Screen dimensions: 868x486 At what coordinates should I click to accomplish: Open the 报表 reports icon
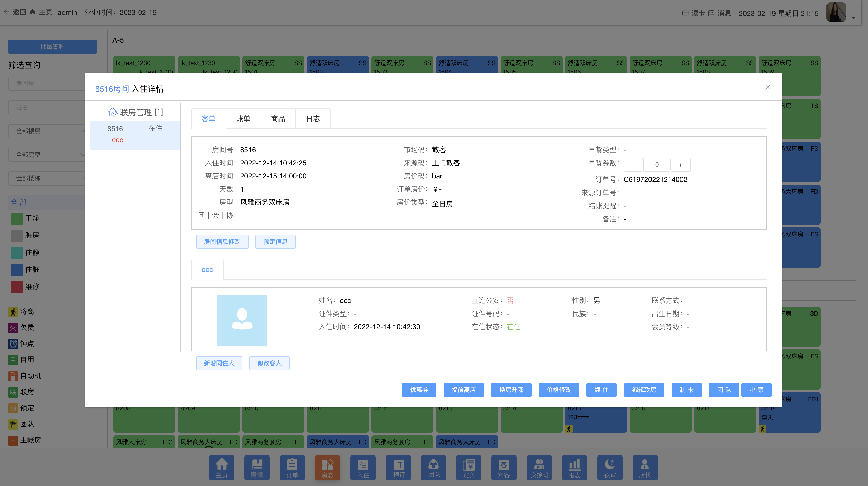pyautogui.click(x=574, y=467)
